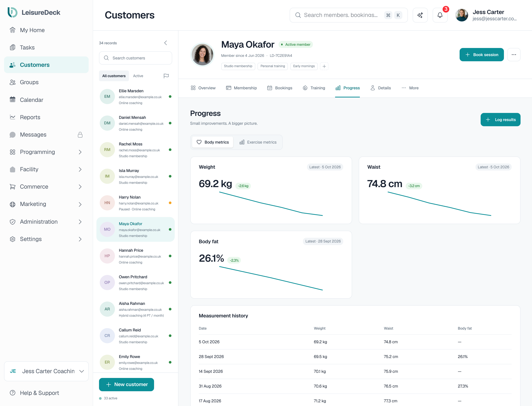Switch to Body metrics view
532x406 pixels.
(212, 142)
